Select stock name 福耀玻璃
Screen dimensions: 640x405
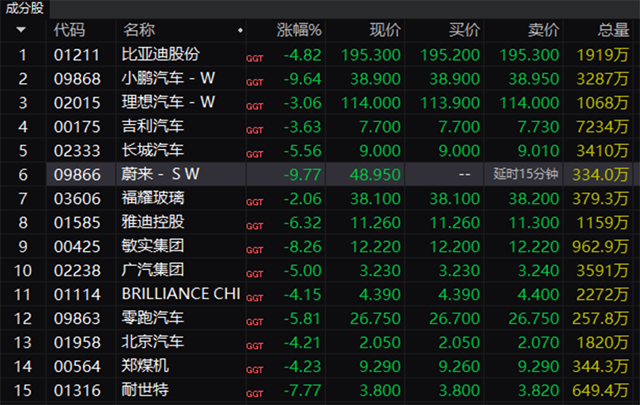point(153,198)
